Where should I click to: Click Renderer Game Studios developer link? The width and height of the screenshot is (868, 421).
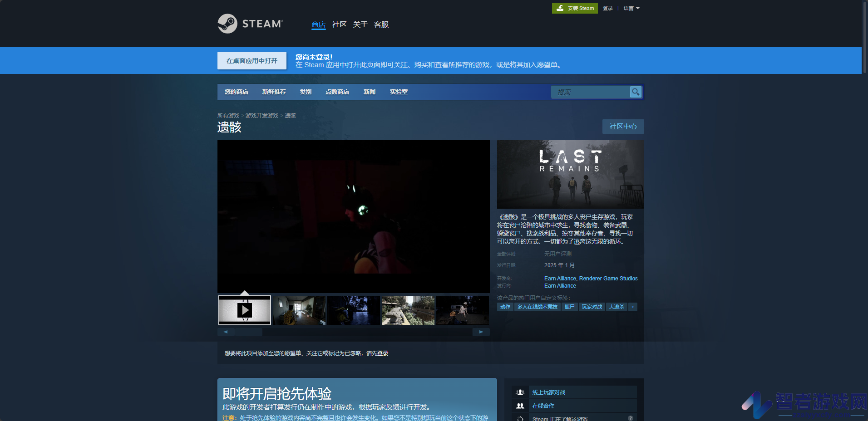(608, 279)
